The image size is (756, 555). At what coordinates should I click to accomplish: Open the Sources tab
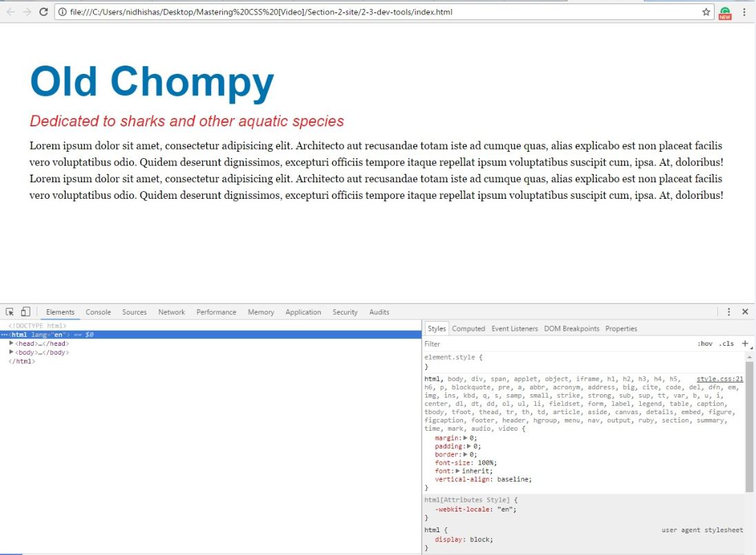[135, 312]
